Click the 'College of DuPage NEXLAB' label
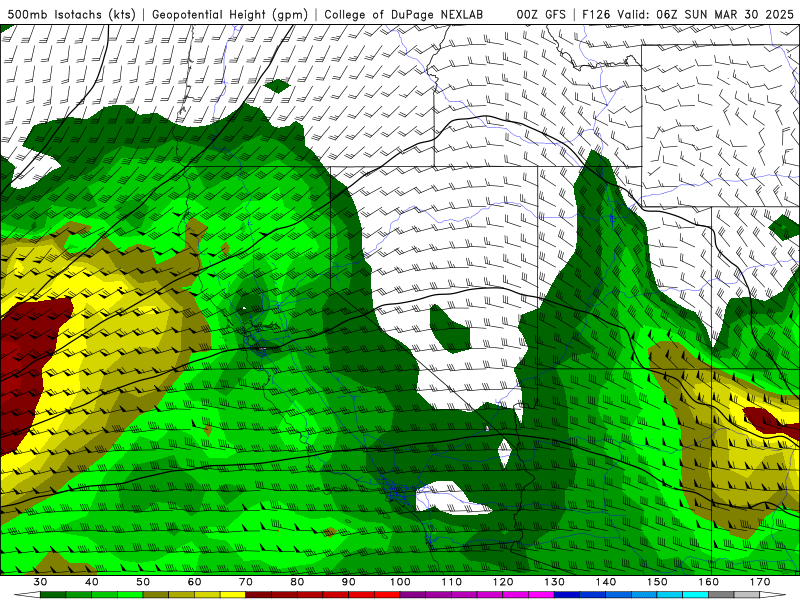800x600 pixels. tap(404, 15)
